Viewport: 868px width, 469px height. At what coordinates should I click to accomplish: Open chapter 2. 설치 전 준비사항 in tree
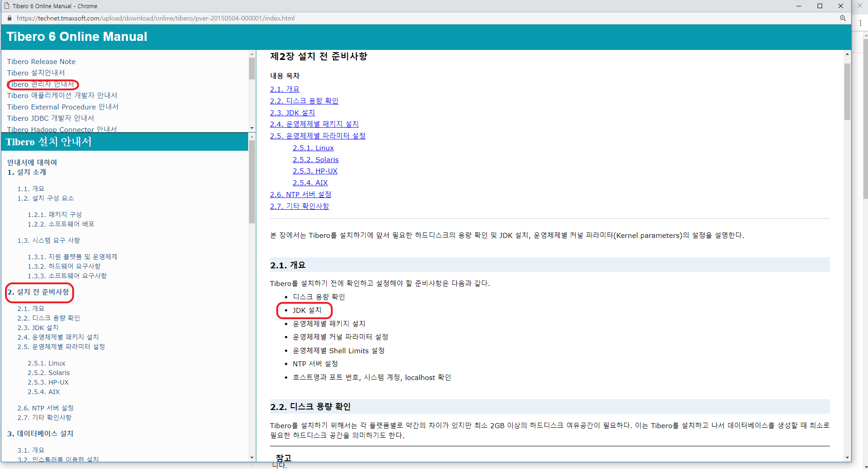pyautogui.click(x=38, y=292)
